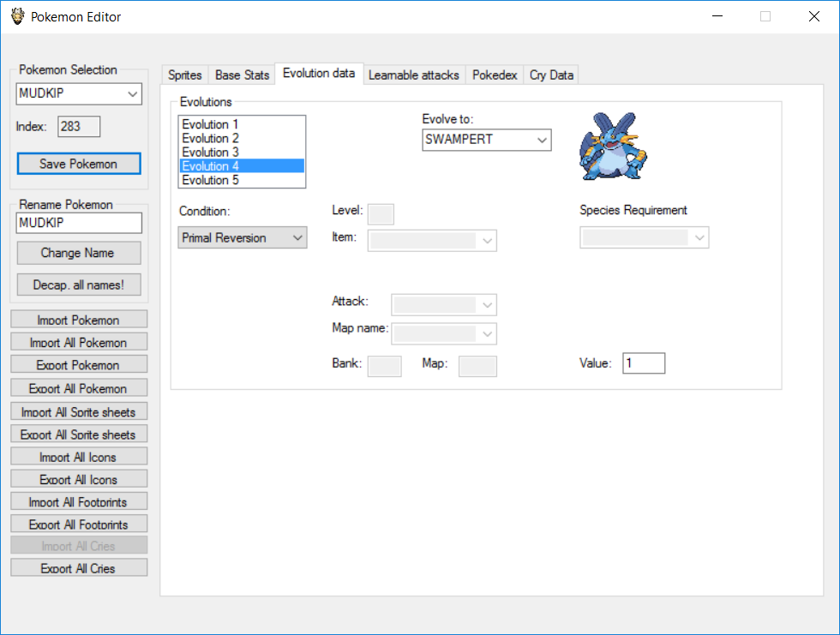Viewport: 840px width, 635px height.
Task: Click Import All Sprite sheets button
Action: 79,411
